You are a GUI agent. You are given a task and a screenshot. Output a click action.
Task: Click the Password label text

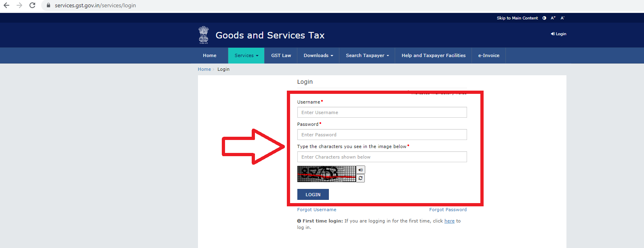tap(308, 124)
